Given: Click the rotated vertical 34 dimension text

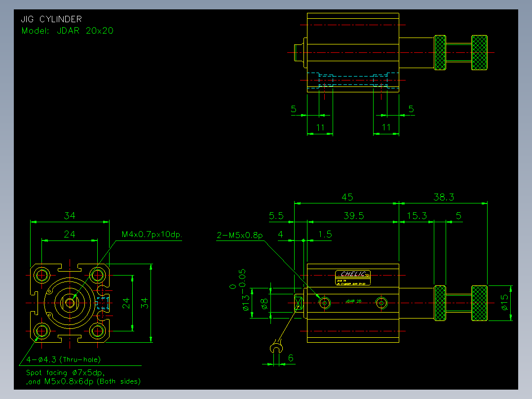Looking at the screenshot, I should coord(144,303).
